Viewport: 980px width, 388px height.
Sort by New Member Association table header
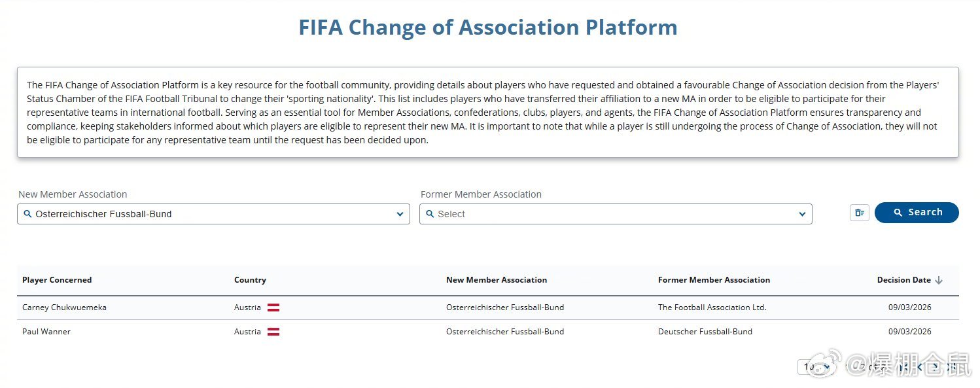click(x=496, y=280)
